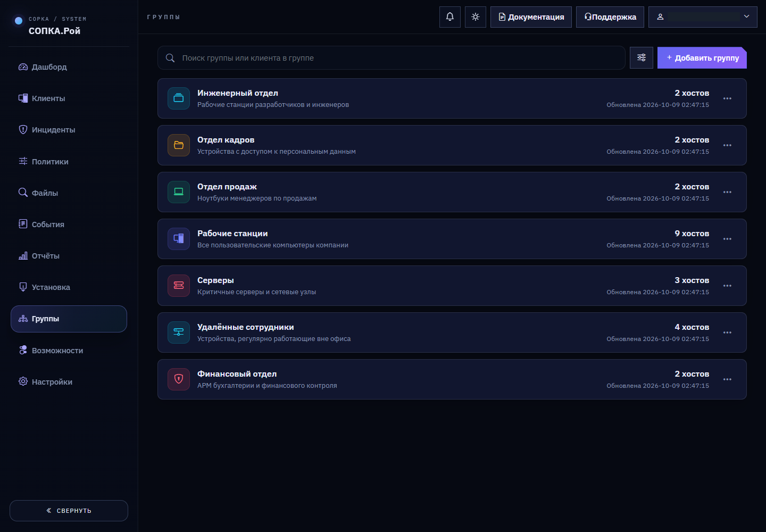Open Документация
The width and height of the screenshot is (766, 532).
531,17
